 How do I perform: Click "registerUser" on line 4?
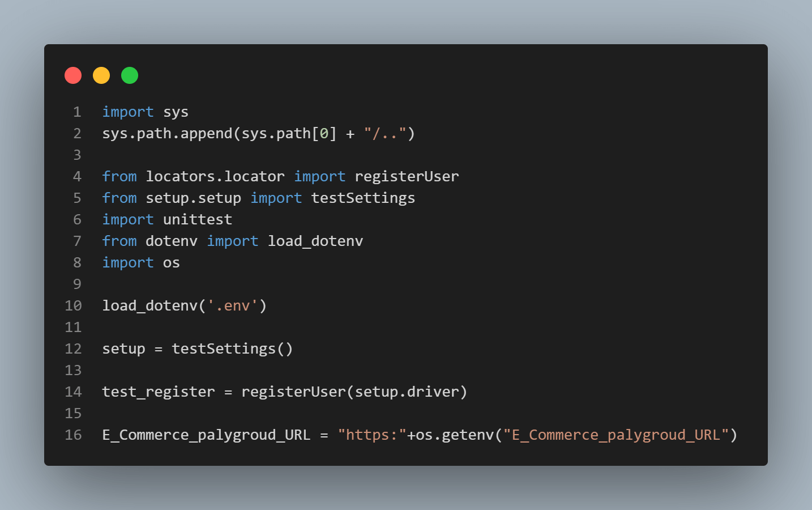(407, 177)
